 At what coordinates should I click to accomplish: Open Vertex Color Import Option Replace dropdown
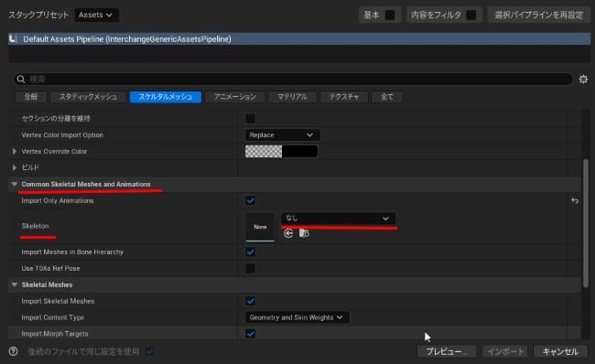(x=282, y=135)
